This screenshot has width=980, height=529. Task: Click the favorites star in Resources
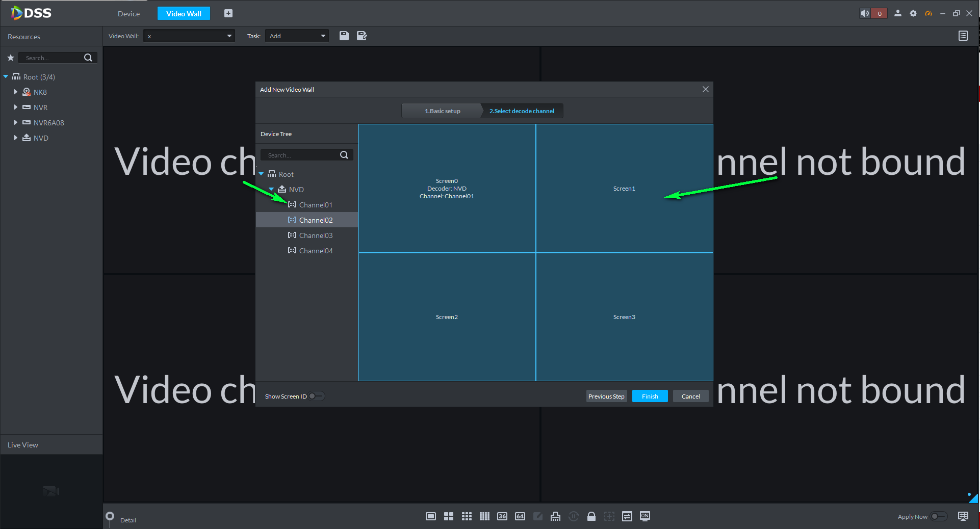tap(10, 58)
